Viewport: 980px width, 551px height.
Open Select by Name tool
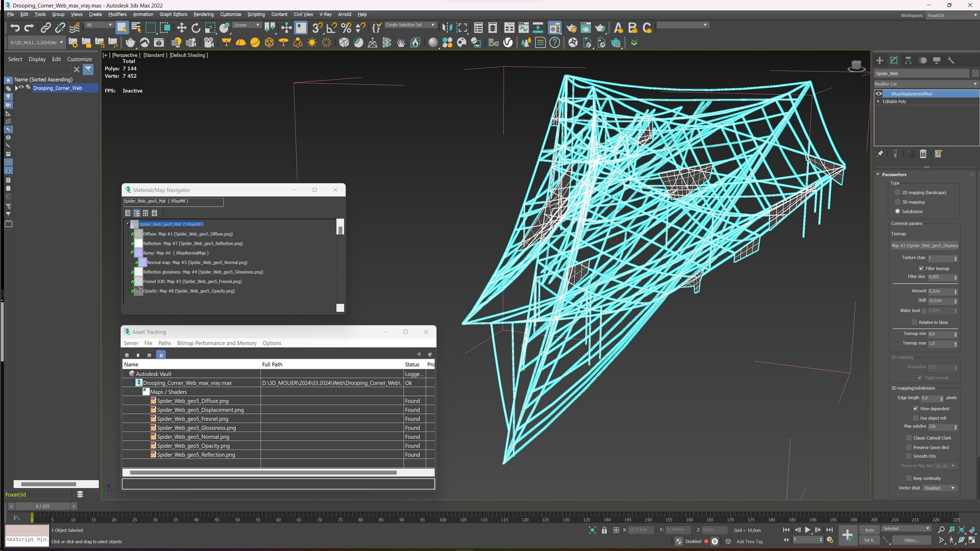point(136,28)
